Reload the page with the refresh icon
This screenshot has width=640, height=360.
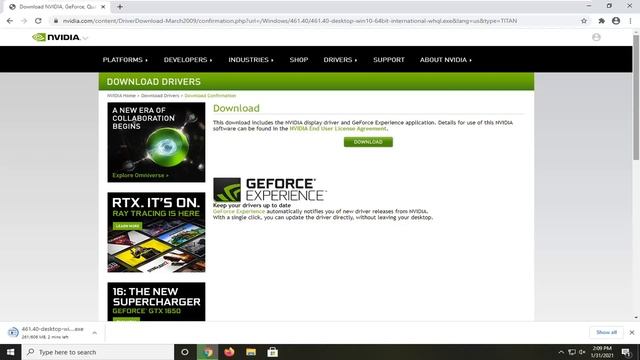click(x=38, y=21)
